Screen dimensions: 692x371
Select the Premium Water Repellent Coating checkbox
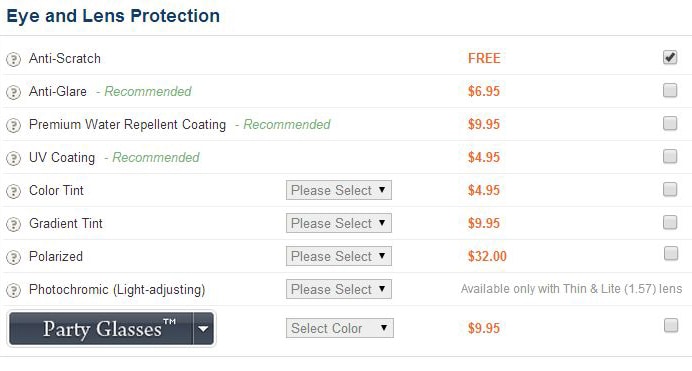click(670, 123)
